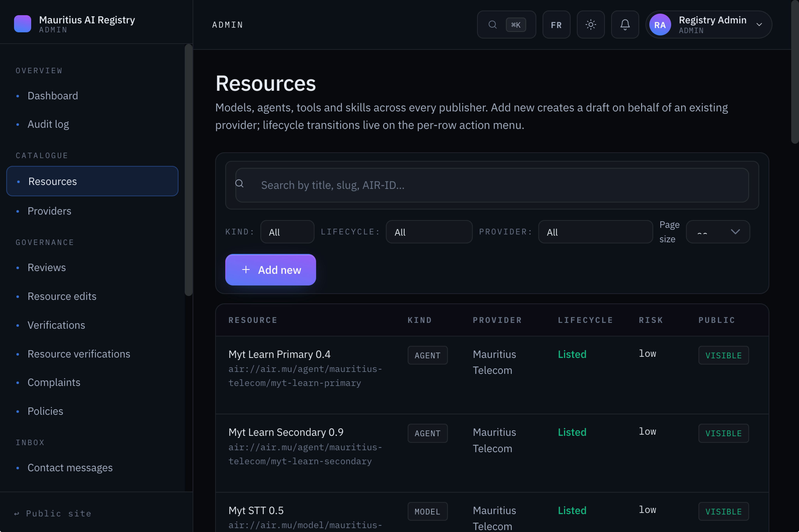The width and height of the screenshot is (799, 532).
Task: Click the Add new button
Action: pyautogui.click(x=271, y=270)
